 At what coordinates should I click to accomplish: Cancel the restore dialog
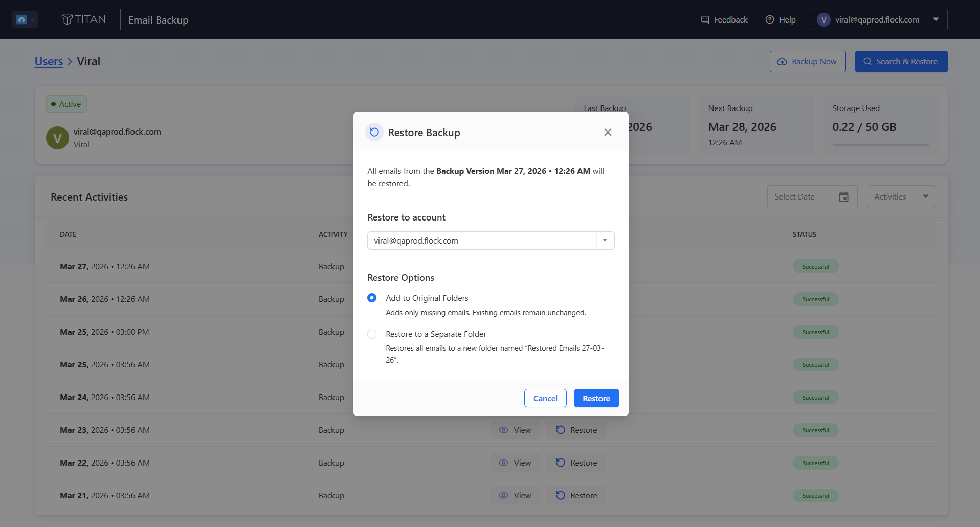[x=545, y=399]
